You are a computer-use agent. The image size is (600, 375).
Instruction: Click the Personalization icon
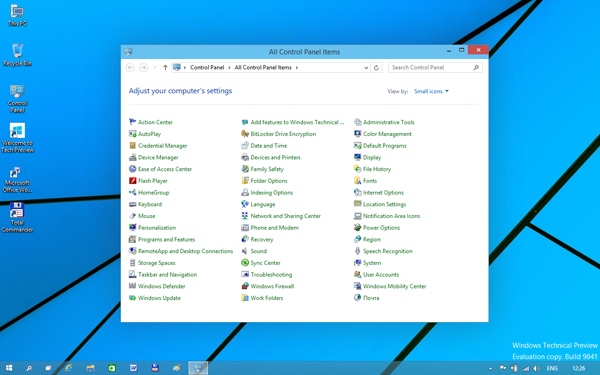coord(132,228)
